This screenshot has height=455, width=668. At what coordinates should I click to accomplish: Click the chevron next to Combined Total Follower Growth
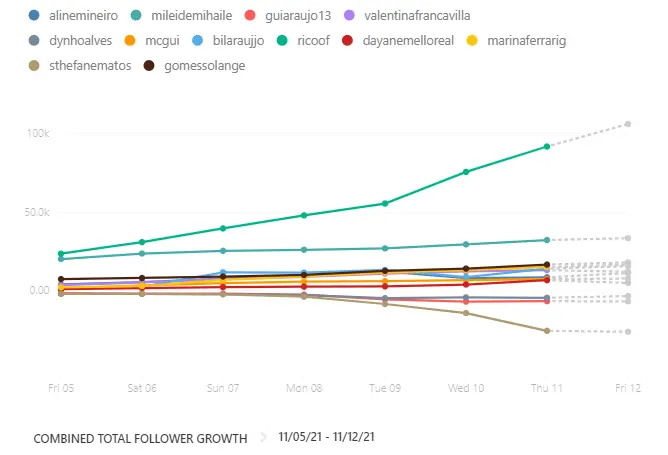point(266,438)
